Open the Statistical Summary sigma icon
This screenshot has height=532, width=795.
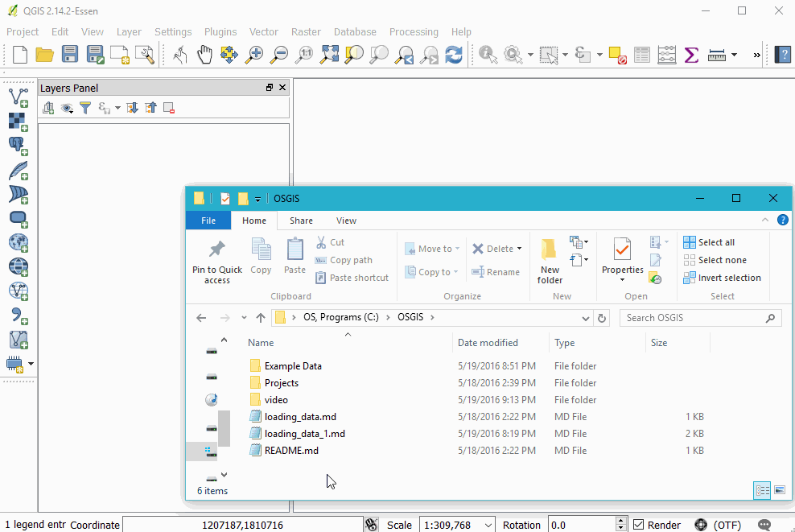[691, 54]
